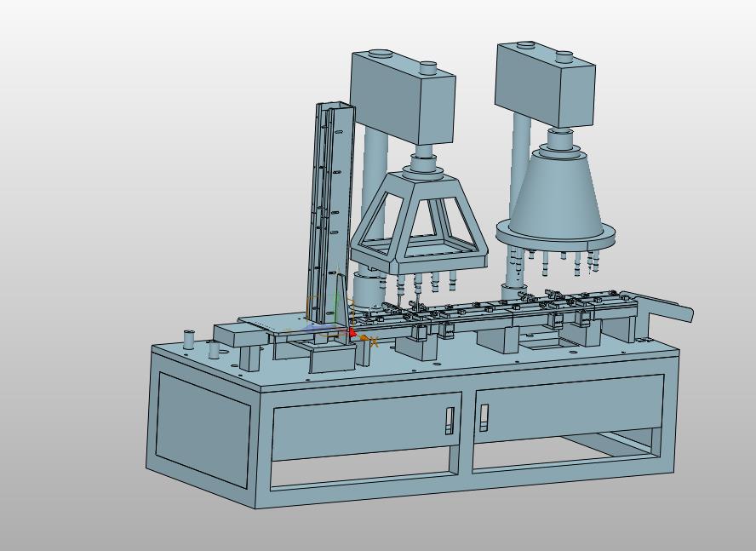756x551 pixels.
Task: Click the right cabinet door handle
Action: click(x=484, y=417)
